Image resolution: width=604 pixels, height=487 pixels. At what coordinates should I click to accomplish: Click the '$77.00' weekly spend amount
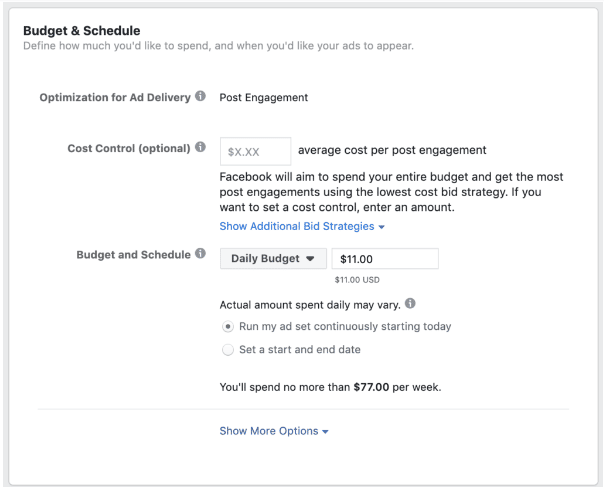(371, 387)
